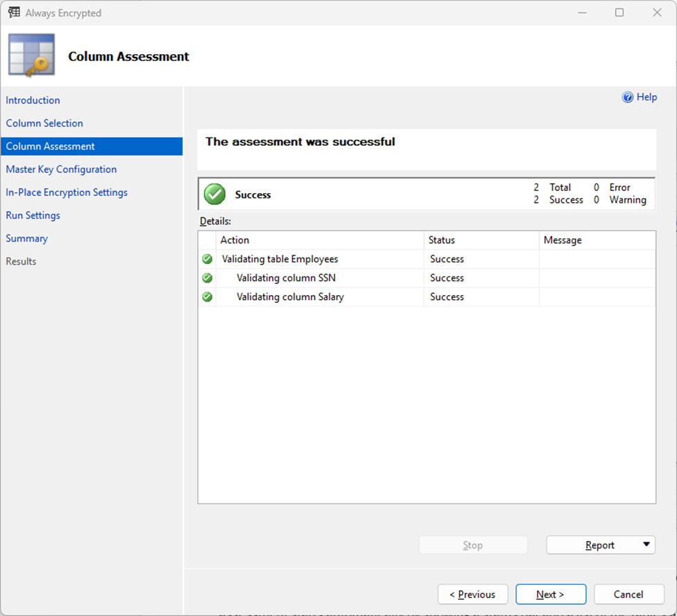
Task: Open the Master Key Configuration step
Action: 61,169
